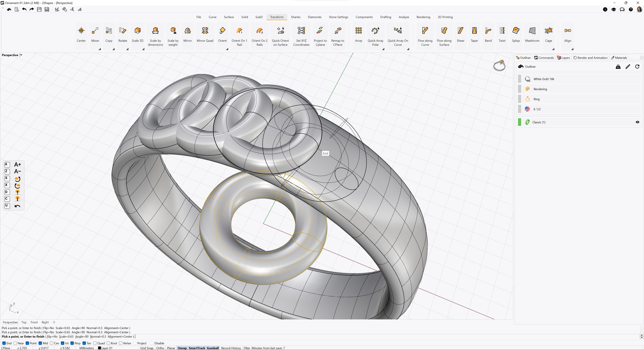Expand the Move tool flyout arrow

pos(100,49)
